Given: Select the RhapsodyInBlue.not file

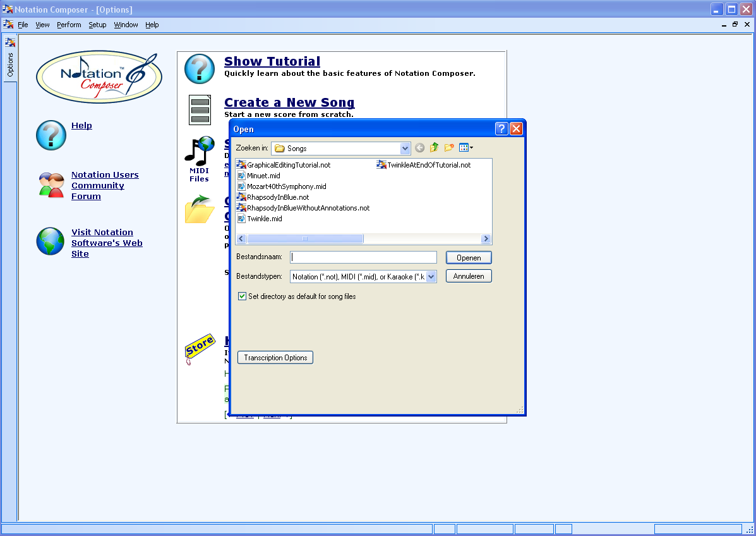Looking at the screenshot, I should [273, 197].
